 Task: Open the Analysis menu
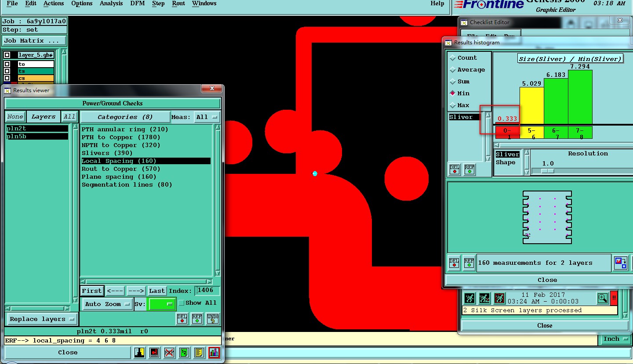pos(111,4)
